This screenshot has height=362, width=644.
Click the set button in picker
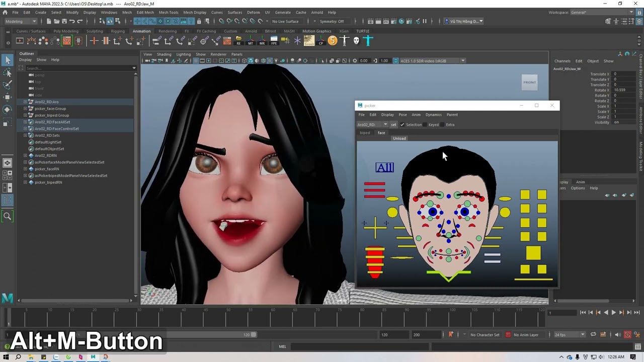click(x=393, y=125)
